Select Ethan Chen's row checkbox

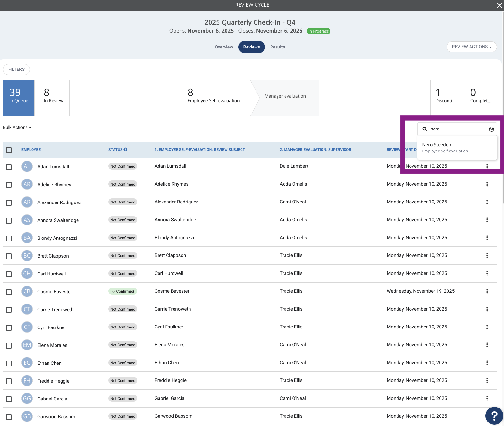click(9, 363)
